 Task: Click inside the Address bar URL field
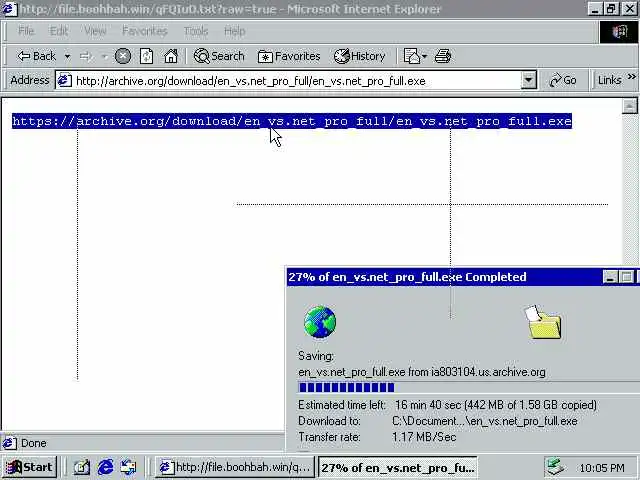click(296, 81)
